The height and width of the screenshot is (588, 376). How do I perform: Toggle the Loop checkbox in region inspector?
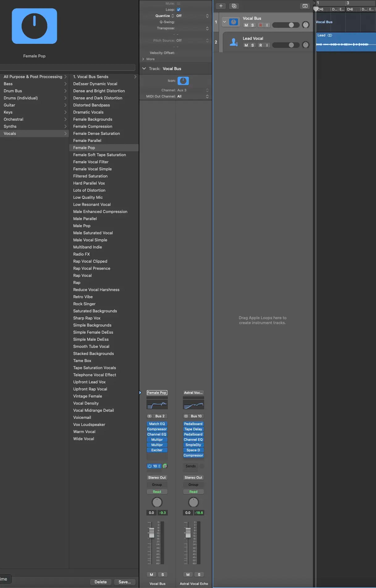(x=179, y=10)
